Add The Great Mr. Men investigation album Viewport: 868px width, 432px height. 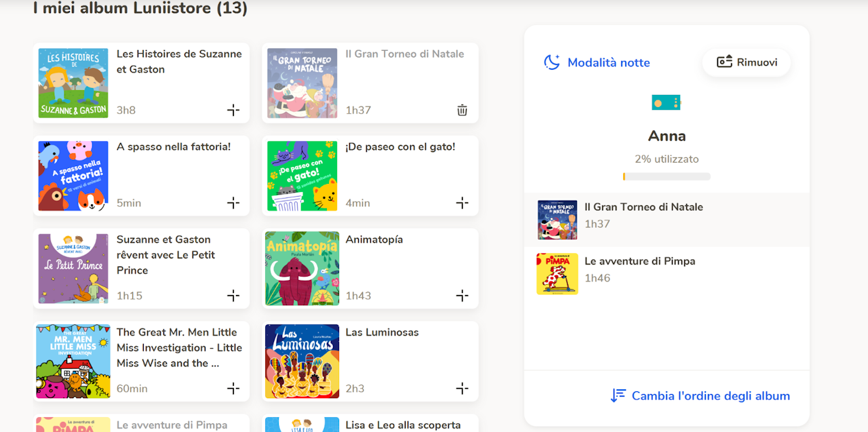point(233,389)
